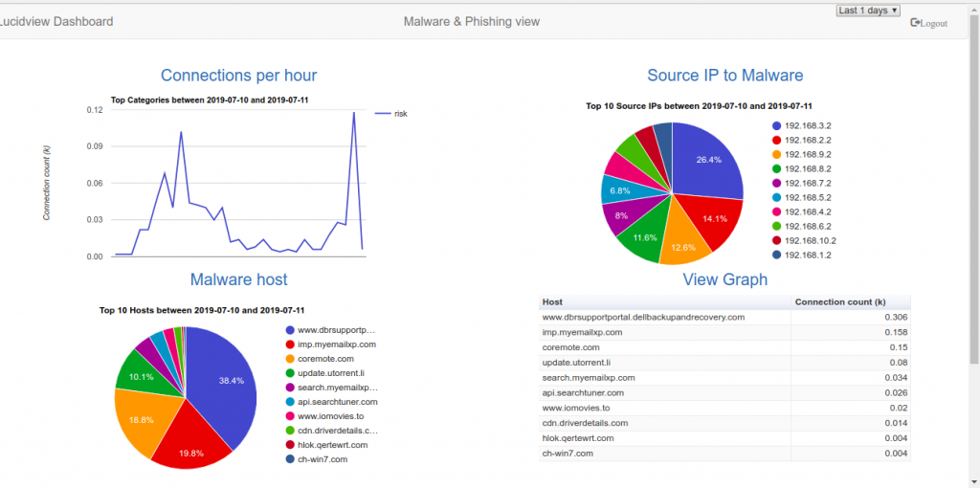Click the cdn.driverdetails.c... legend entry

(331, 431)
